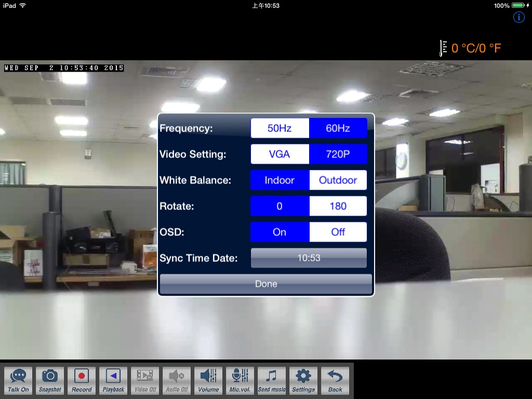Confirm settings with Done button
The width and height of the screenshot is (532, 399).
pyautogui.click(x=266, y=284)
